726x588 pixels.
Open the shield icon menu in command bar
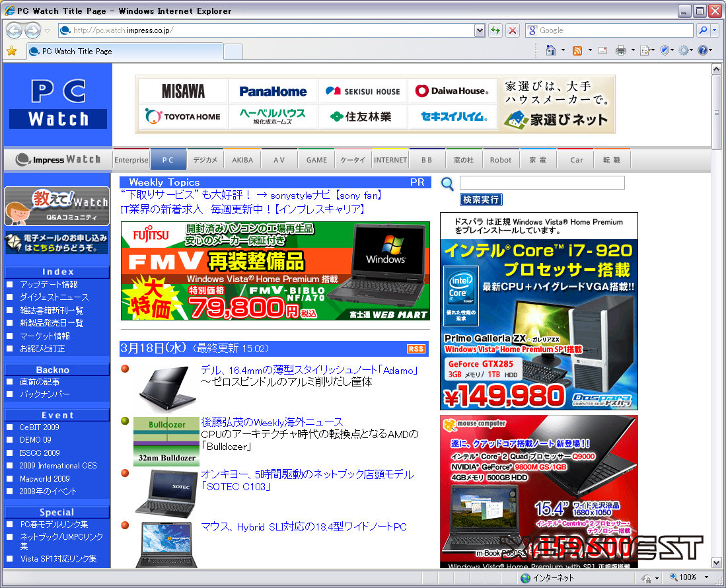click(667, 50)
